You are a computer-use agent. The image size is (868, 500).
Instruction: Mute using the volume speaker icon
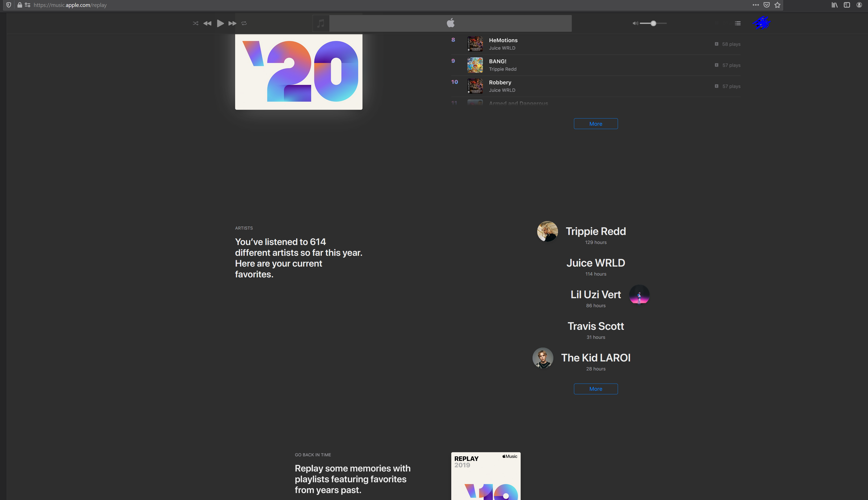[x=635, y=23]
